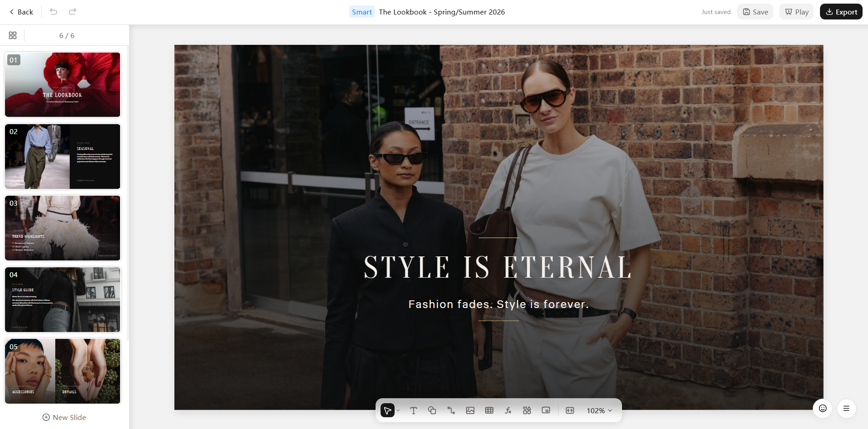Open the elements and icons library
The image size is (868, 429).
[x=527, y=410]
